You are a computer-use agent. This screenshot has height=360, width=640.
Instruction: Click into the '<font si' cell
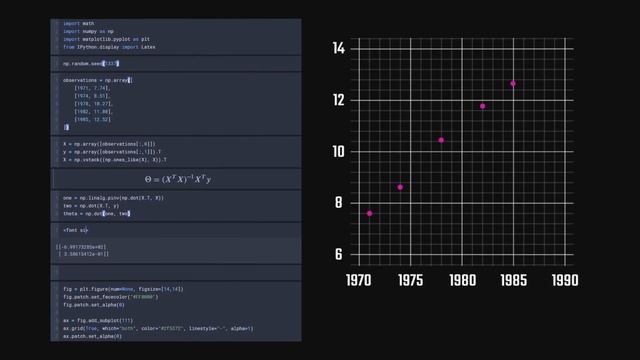tap(176, 230)
